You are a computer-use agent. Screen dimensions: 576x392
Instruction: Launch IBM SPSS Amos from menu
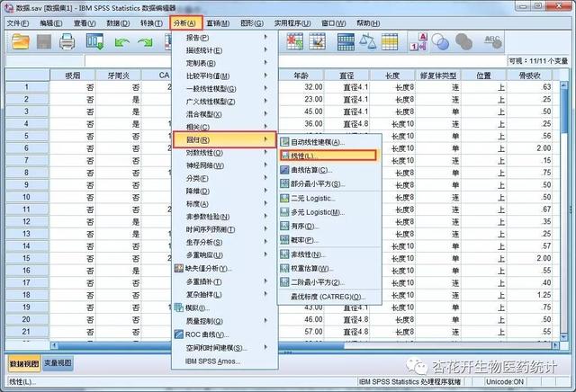224,361
